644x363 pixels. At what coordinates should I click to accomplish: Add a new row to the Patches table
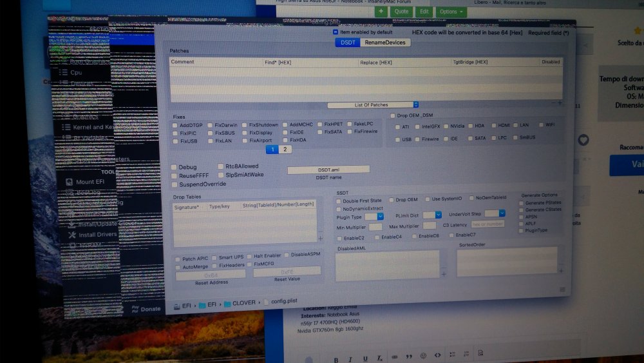[560, 103]
